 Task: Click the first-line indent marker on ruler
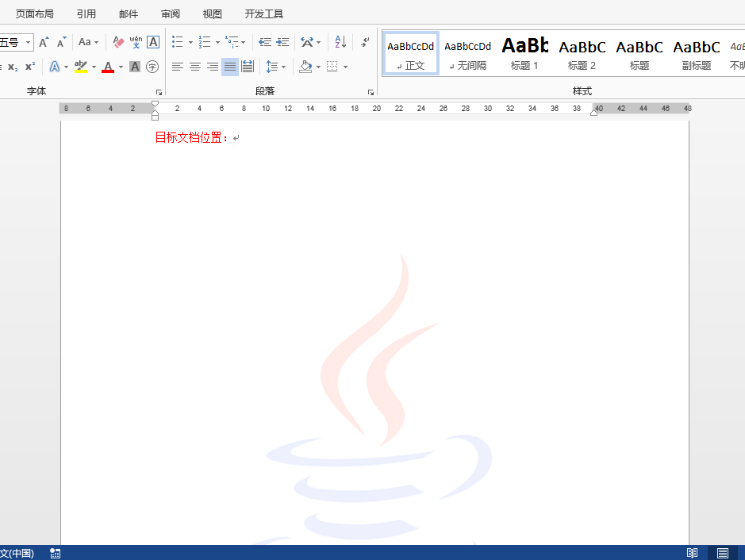[x=155, y=104]
